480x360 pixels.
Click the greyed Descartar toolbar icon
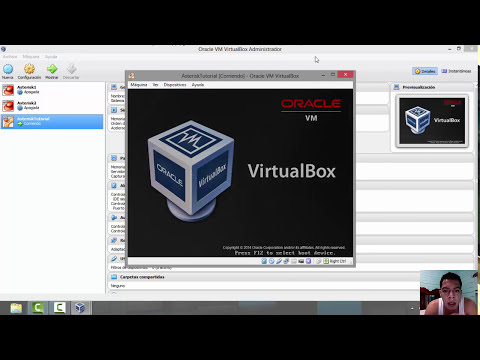[x=71, y=70]
